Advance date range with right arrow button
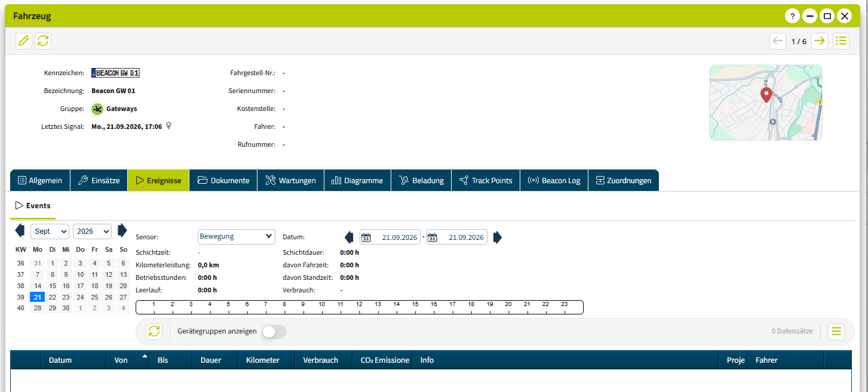Viewport: 868px width, 392px height. 498,237
